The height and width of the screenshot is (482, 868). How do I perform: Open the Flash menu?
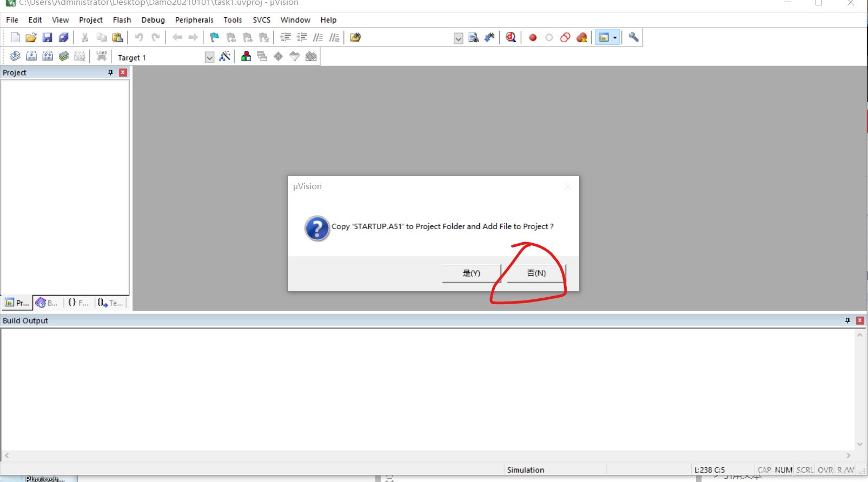(x=122, y=20)
